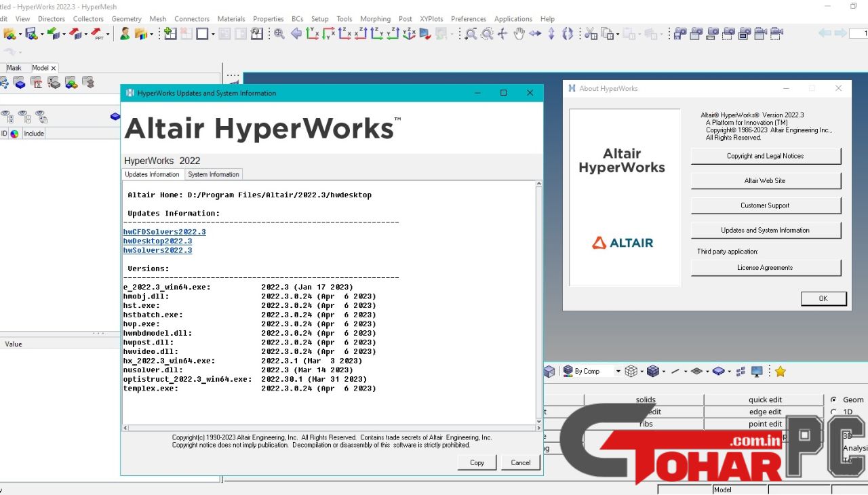868x495 pixels.
Task: Open the hwSolvers2022.3 link
Action: coord(157,251)
